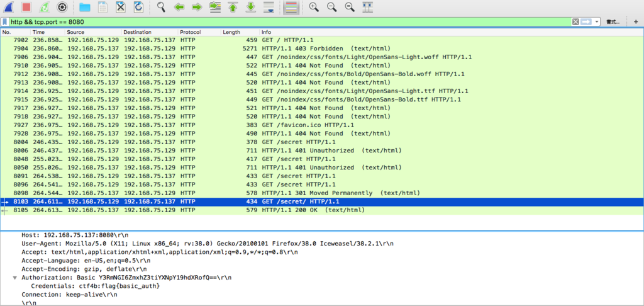This screenshot has width=644, height=306.
Task: Select the Accept-Language: en-US line
Action: pos(86,260)
